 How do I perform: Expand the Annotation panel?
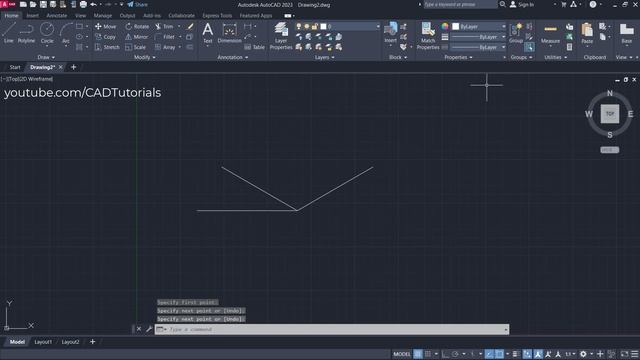tap(233, 58)
